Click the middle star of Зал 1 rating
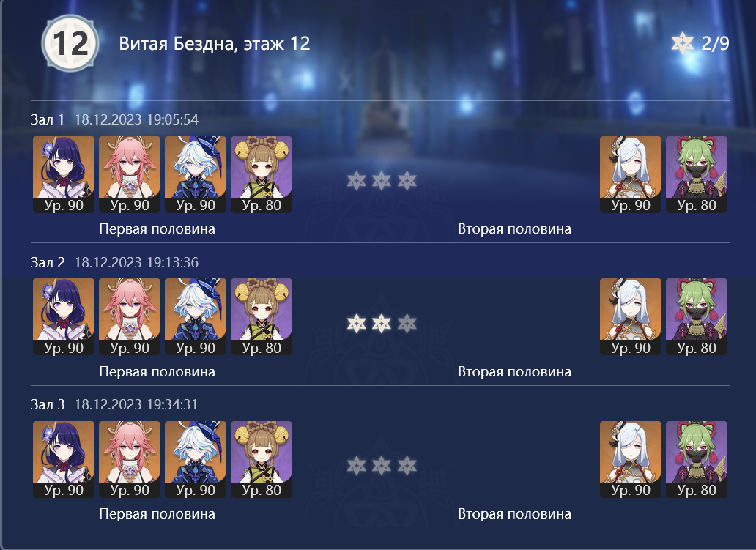This screenshot has width=756, height=550. tap(382, 180)
